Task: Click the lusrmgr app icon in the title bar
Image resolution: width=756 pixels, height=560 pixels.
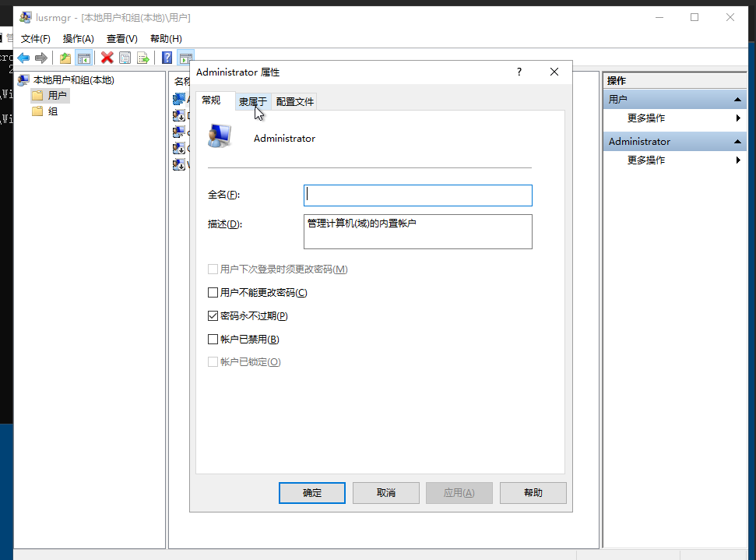Action: click(26, 18)
